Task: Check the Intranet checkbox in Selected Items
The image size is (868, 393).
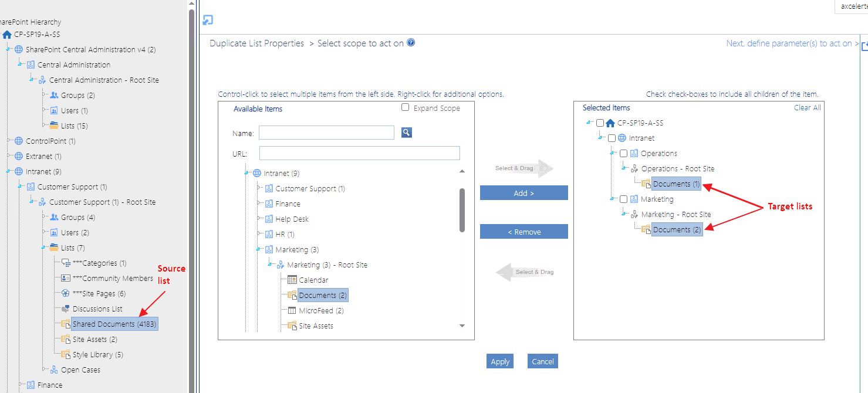Action: pyautogui.click(x=612, y=138)
